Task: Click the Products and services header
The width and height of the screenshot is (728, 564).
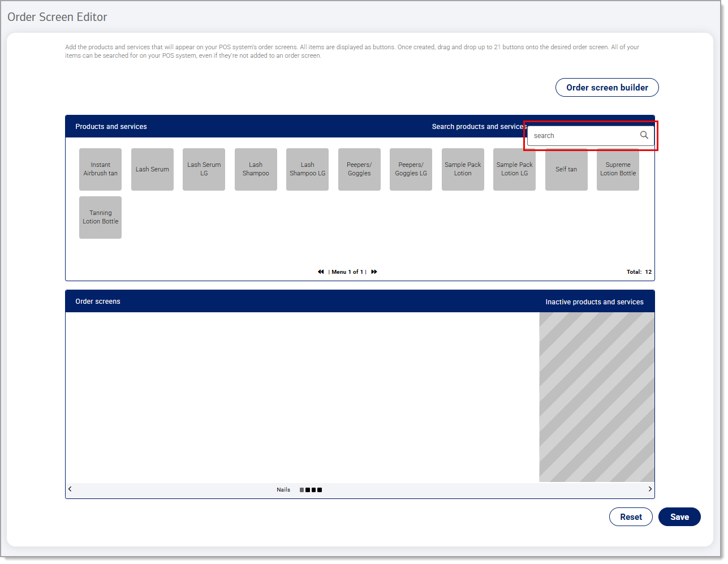Action: click(111, 127)
